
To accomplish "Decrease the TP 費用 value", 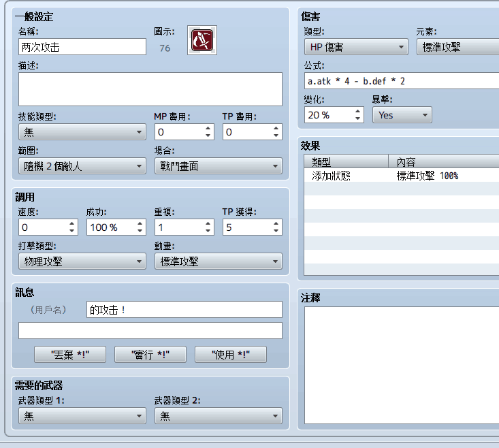I will 276,135.
